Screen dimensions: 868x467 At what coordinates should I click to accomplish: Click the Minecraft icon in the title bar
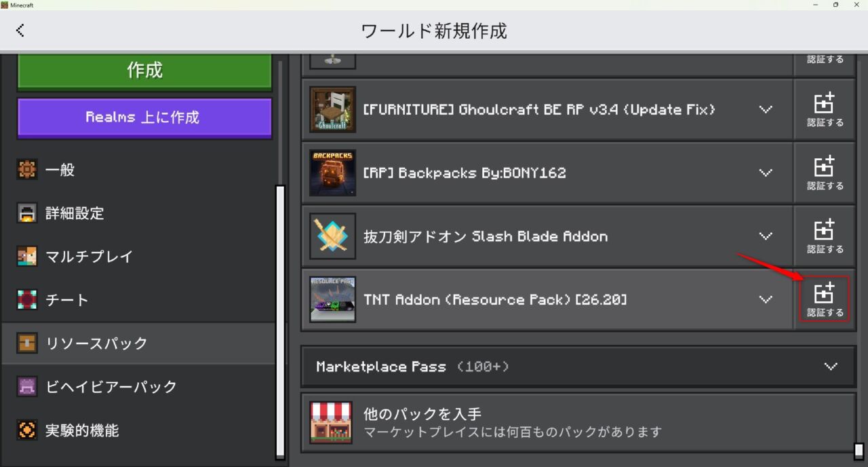tap(5, 5)
